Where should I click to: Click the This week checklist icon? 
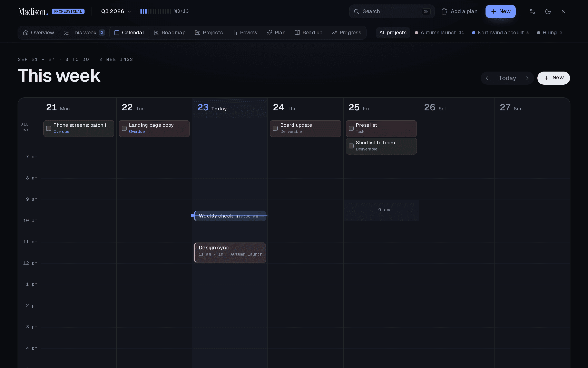[x=66, y=33]
